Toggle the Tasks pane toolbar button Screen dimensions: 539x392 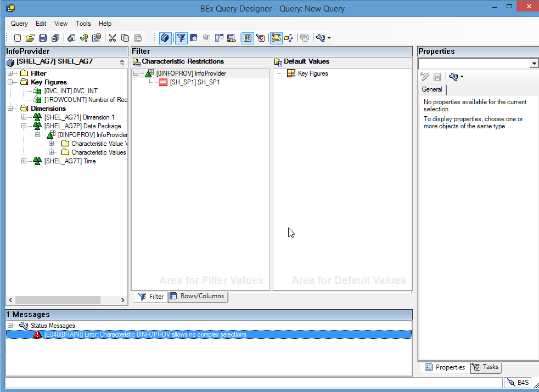(x=260, y=38)
